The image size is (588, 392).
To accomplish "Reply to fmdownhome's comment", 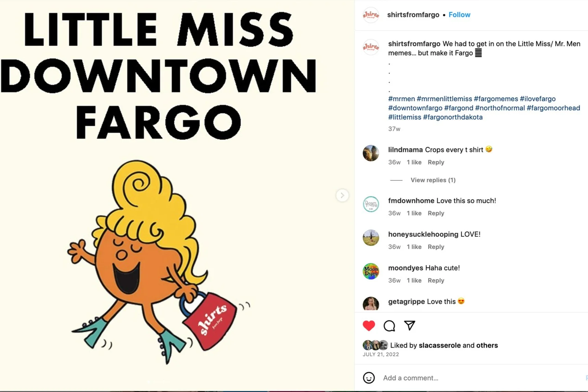I will pos(436,213).
